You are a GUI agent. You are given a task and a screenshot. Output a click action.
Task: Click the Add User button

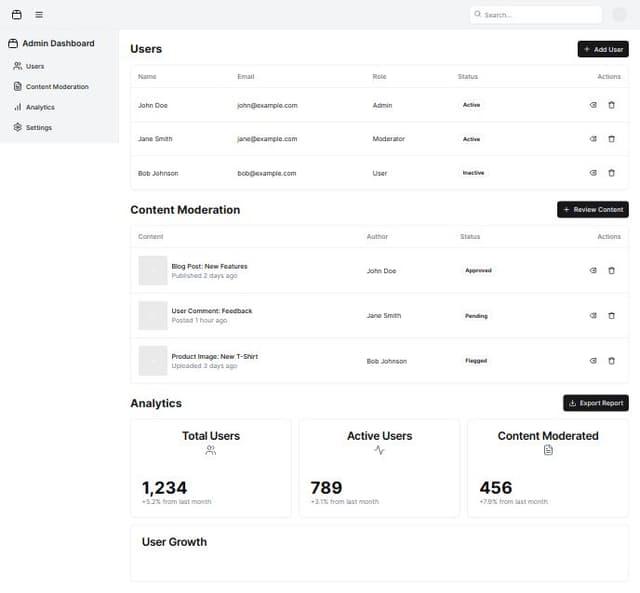[x=603, y=49]
